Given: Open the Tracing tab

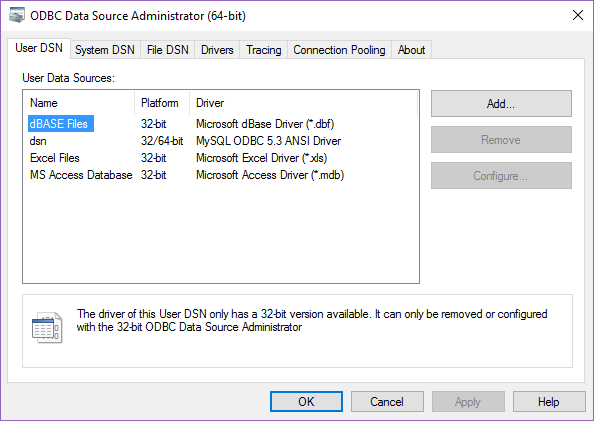Looking at the screenshot, I should [x=264, y=50].
